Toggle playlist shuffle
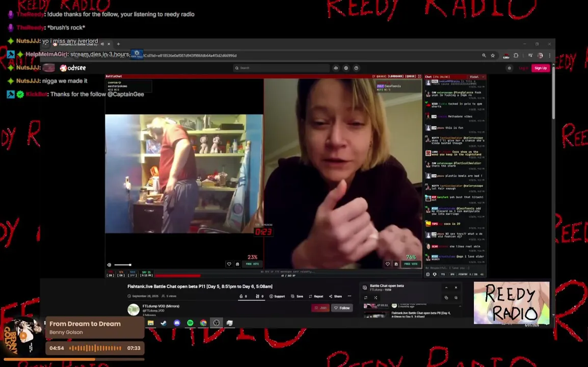Image resolution: width=588 pixels, height=367 pixels. 376,298
